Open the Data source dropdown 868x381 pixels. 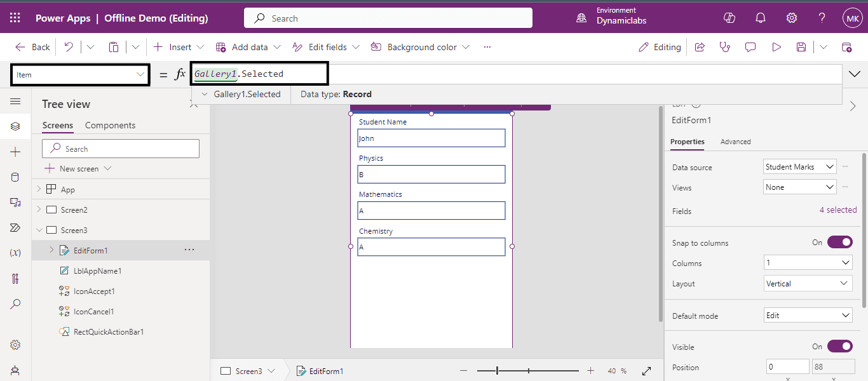799,167
